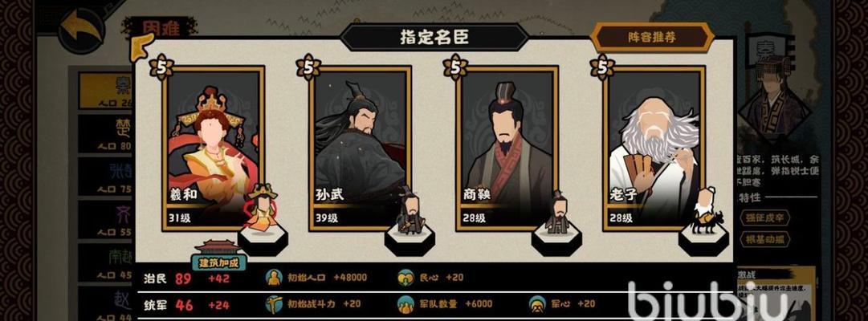Click the 初始人口 population icon
This screenshot has height=321, width=868.
click(x=274, y=278)
